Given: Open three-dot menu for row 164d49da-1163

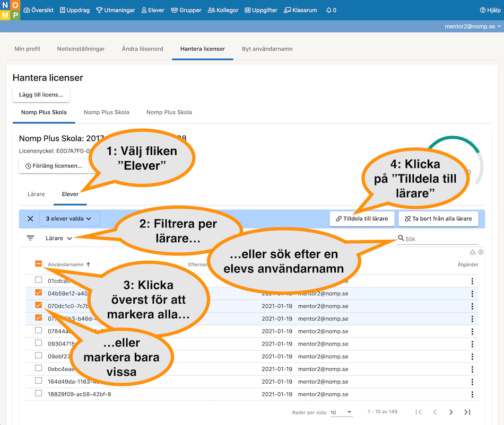Looking at the screenshot, I should pyautogui.click(x=472, y=382).
